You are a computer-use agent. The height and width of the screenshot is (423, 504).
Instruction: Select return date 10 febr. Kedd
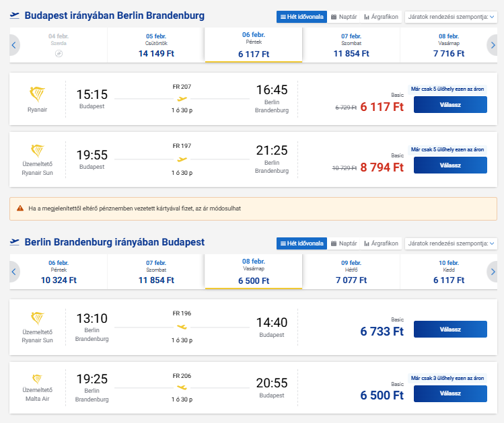(449, 272)
